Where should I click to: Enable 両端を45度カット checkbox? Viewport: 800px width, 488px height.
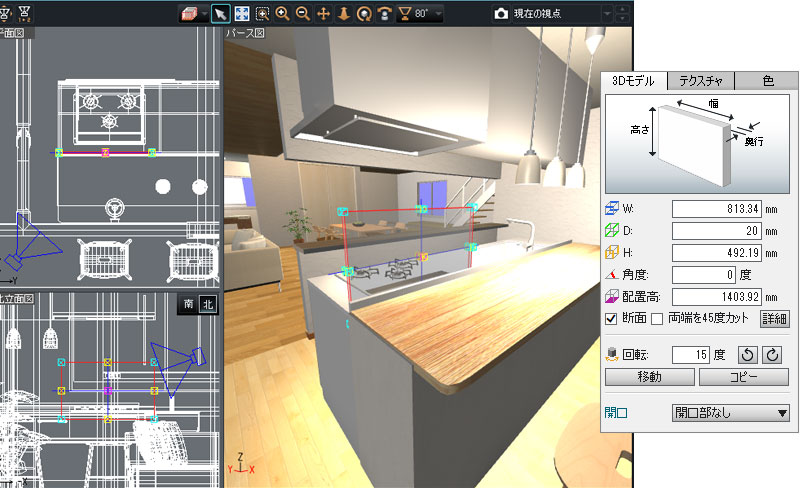657,319
